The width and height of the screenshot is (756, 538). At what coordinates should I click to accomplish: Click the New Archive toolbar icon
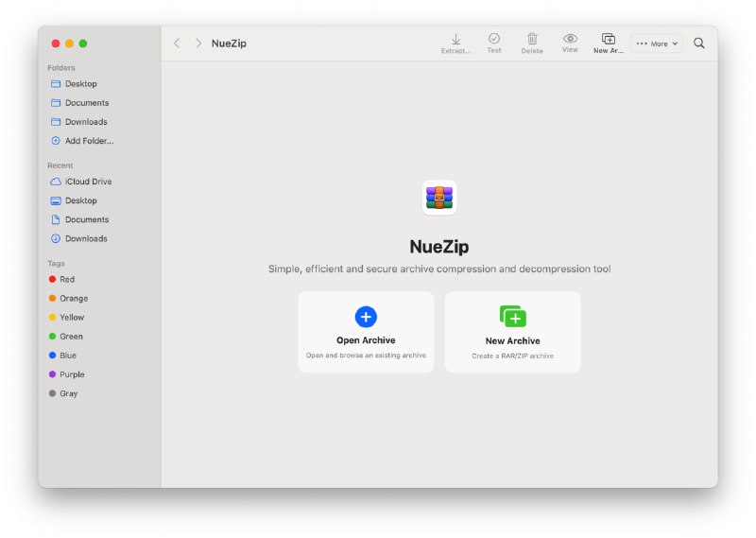[608, 39]
